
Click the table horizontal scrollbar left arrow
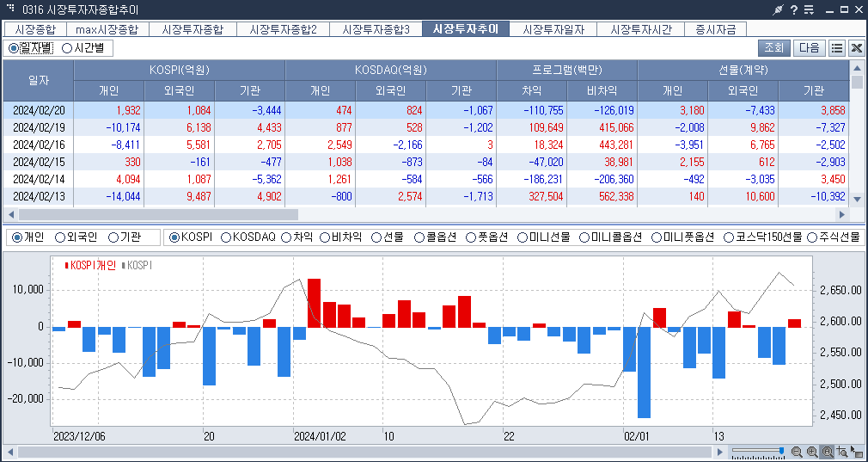point(9,214)
